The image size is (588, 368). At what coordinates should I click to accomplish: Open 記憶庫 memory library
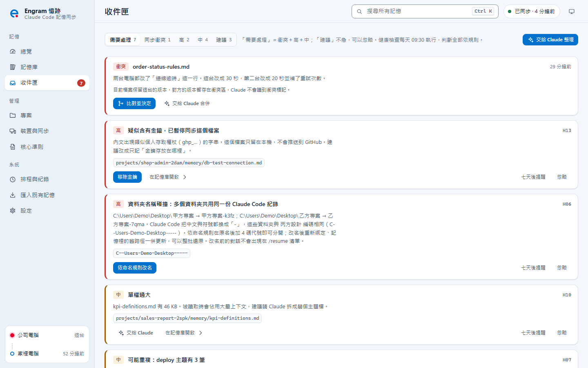(47, 67)
